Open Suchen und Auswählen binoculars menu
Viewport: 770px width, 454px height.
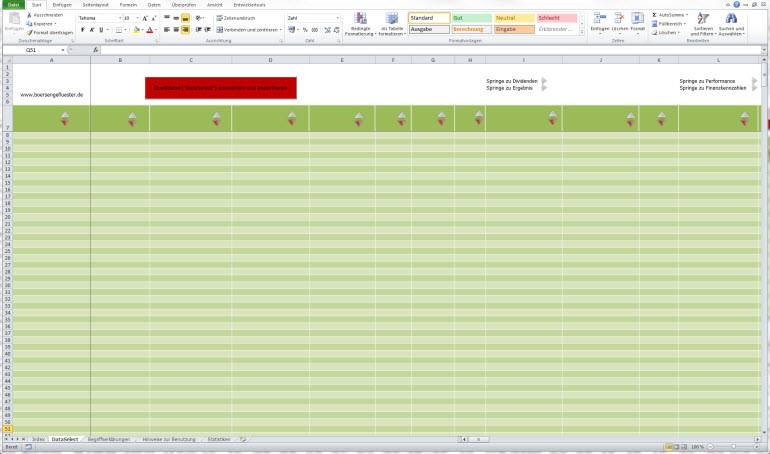tap(731, 24)
